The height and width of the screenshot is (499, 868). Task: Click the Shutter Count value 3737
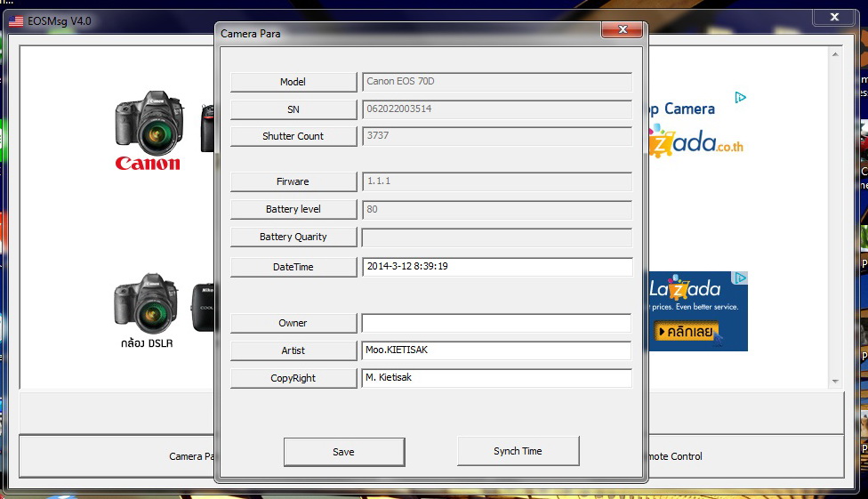pyautogui.click(x=496, y=136)
